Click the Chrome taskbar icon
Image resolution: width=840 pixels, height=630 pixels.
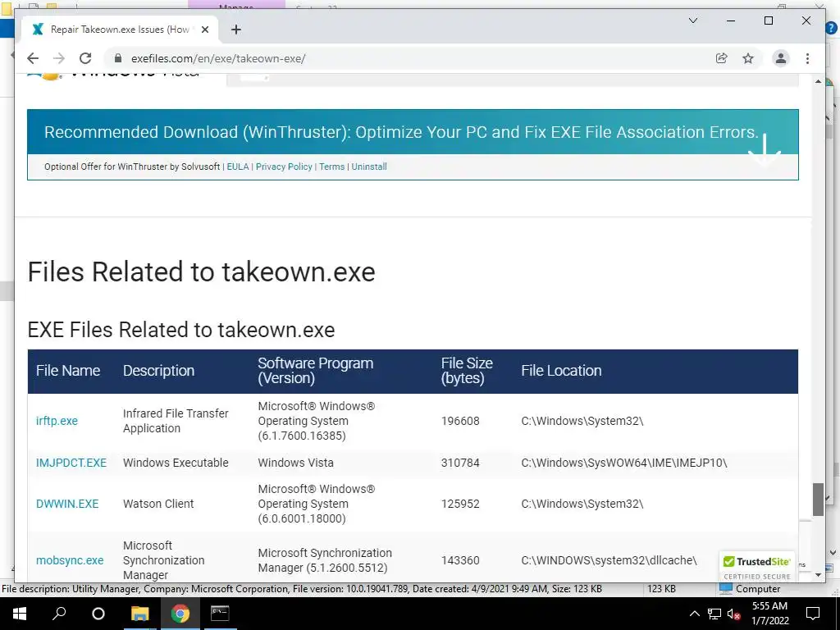tap(180, 614)
